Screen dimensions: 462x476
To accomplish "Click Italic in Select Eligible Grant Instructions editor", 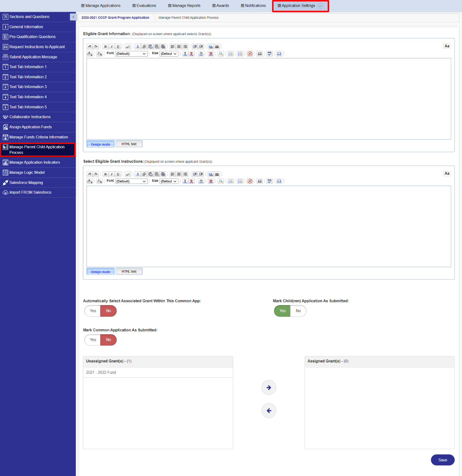I will coord(112,174).
